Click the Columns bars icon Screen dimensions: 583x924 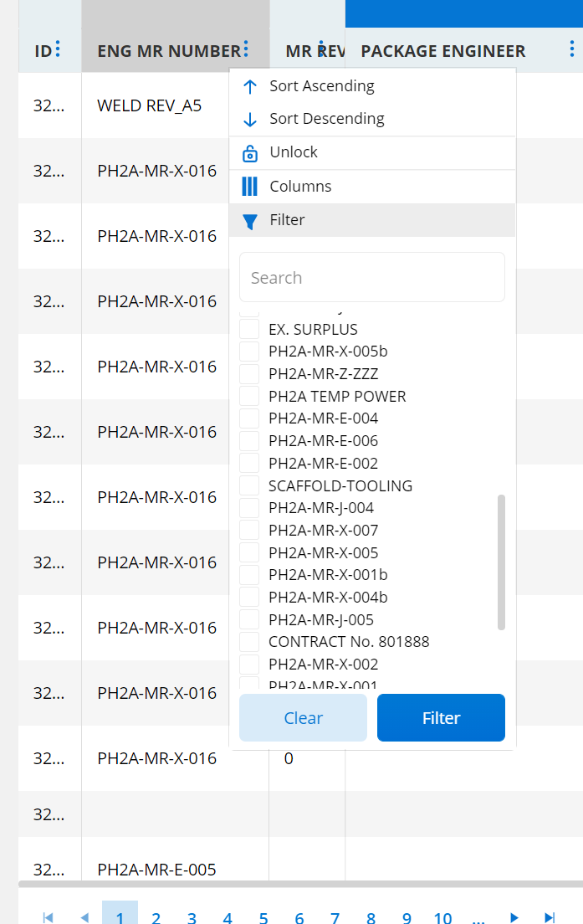tap(250, 186)
